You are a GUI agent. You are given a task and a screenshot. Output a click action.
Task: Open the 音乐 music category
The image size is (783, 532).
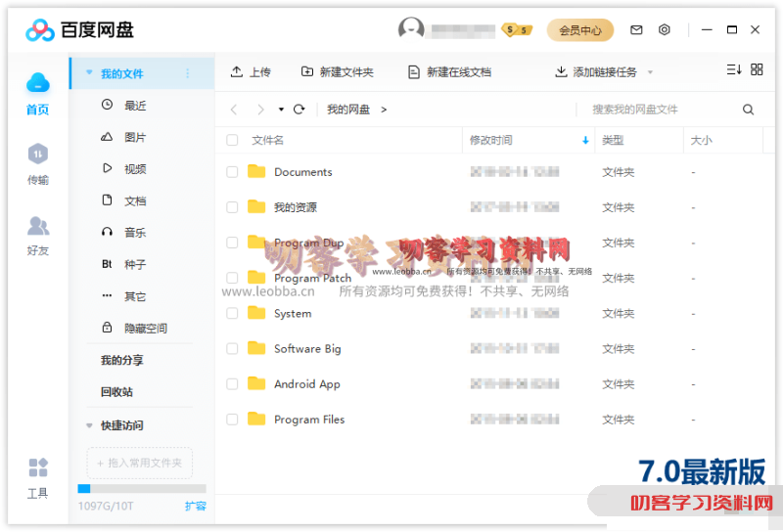pyautogui.click(x=125, y=233)
